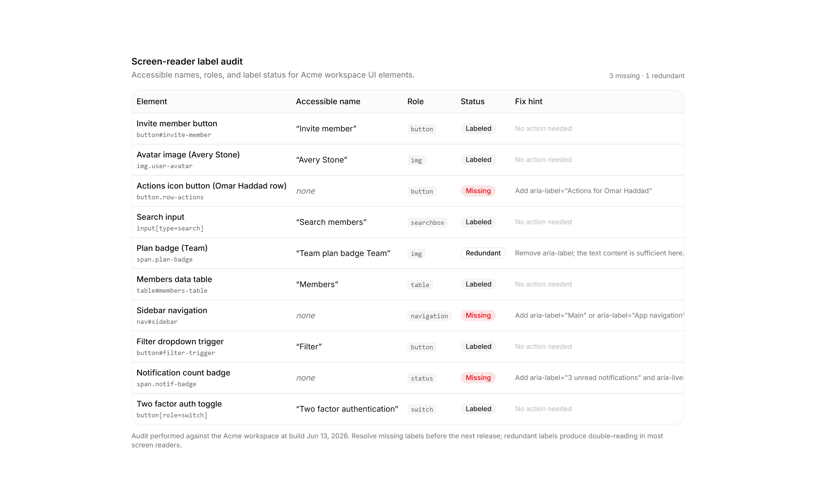Click none name in Notification count row
Screen dimensions: 816x504
(x=305, y=378)
